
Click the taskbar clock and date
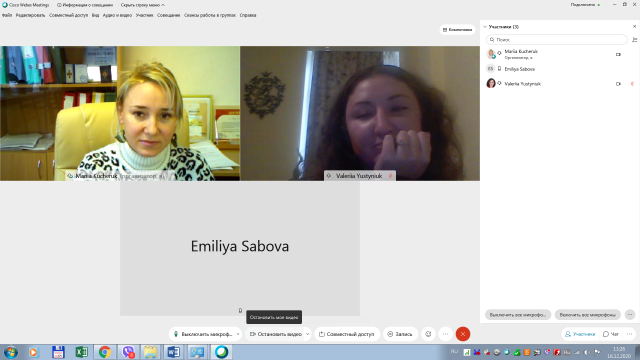(x=619, y=352)
